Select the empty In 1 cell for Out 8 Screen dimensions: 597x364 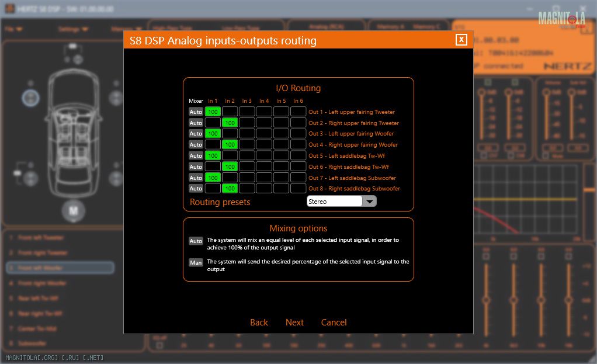click(x=213, y=188)
